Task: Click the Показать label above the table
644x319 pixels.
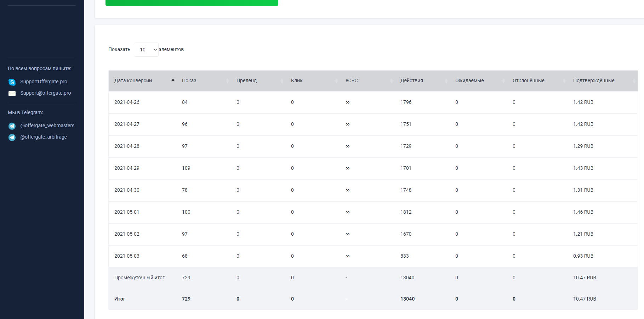Action: 119,49
